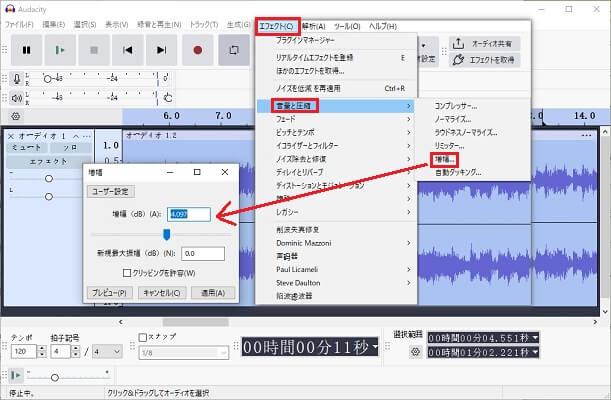The height and width of the screenshot is (400, 611).
Task: Expand the ディレイとリバーブ submenu
Action: [x=336, y=172]
